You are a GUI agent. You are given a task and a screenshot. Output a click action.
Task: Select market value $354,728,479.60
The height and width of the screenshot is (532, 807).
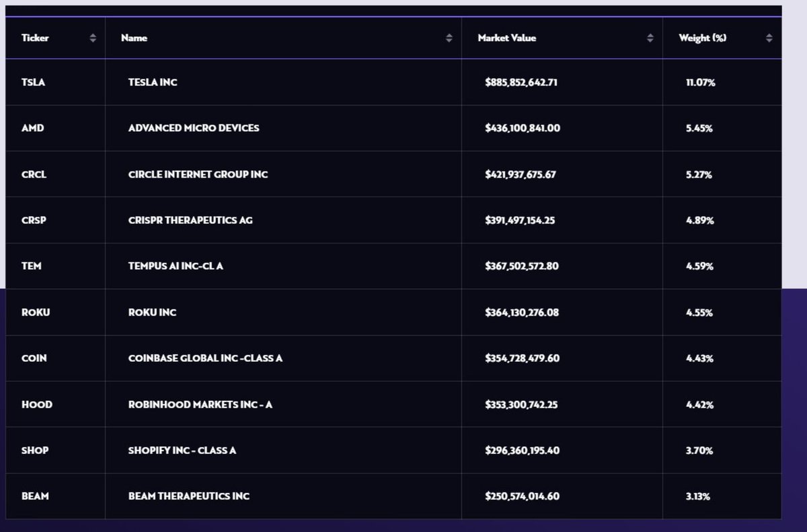pos(522,358)
